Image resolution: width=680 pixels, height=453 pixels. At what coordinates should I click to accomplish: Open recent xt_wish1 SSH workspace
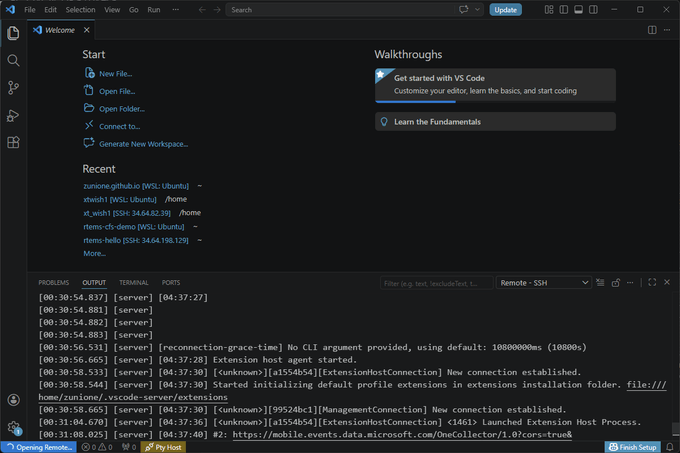[x=127, y=213]
